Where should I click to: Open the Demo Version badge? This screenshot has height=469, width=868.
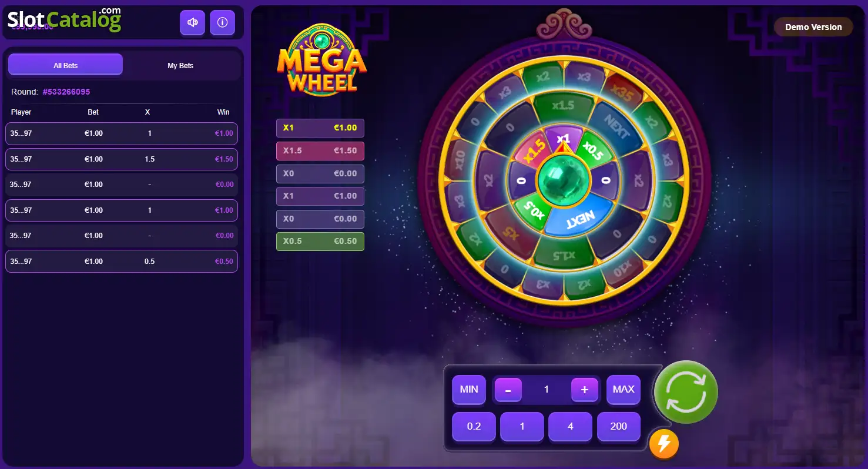tap(813, 27)
